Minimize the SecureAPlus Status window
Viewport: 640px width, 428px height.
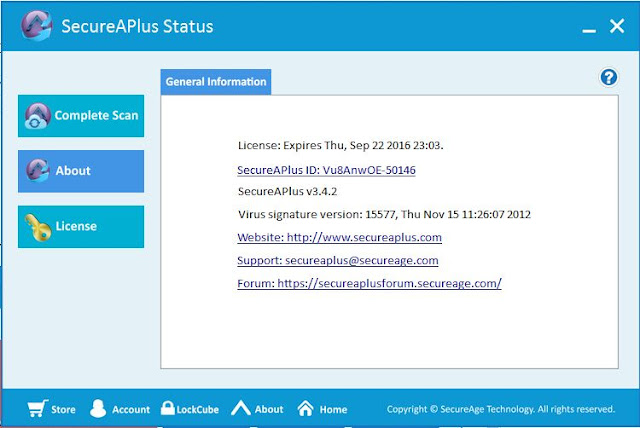[589, 30]
